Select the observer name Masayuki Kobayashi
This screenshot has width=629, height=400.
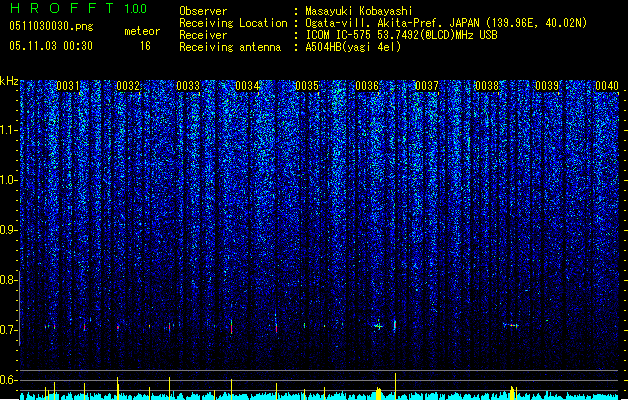359,11
